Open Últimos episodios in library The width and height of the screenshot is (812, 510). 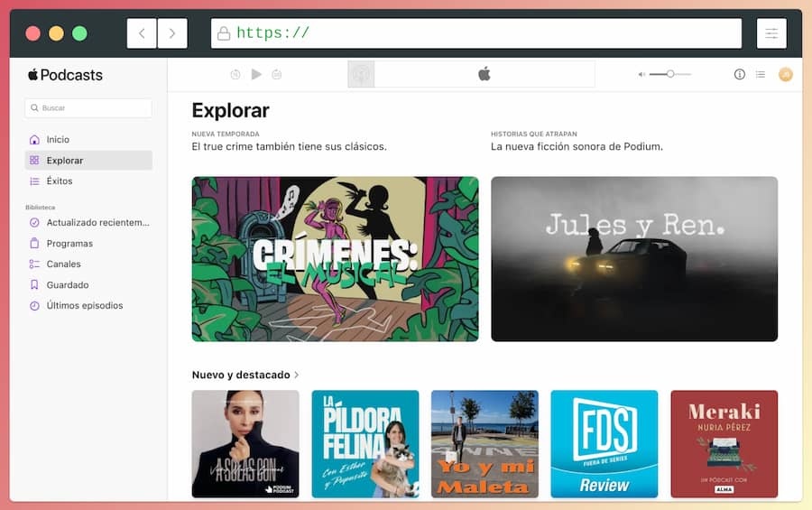(88, 305)
